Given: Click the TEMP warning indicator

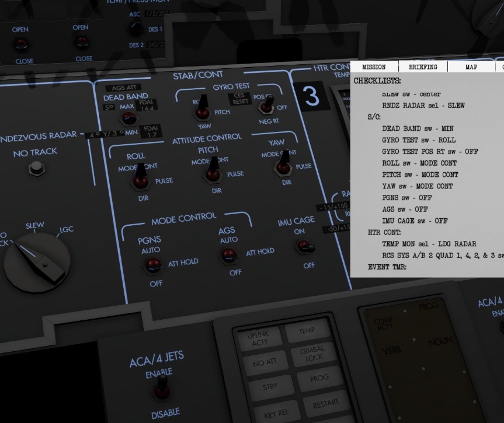Looking at the screenshot, I should click(x=307, y=330).
